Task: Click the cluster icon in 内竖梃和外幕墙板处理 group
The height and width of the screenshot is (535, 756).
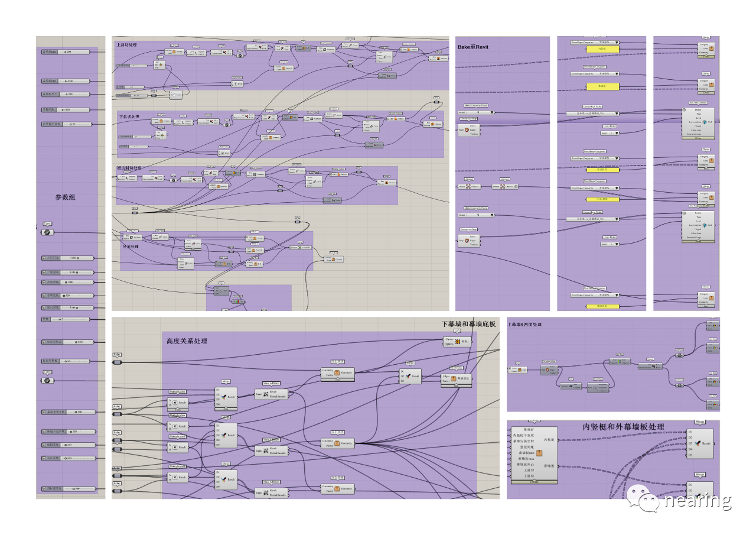Action: pos(539,453)
